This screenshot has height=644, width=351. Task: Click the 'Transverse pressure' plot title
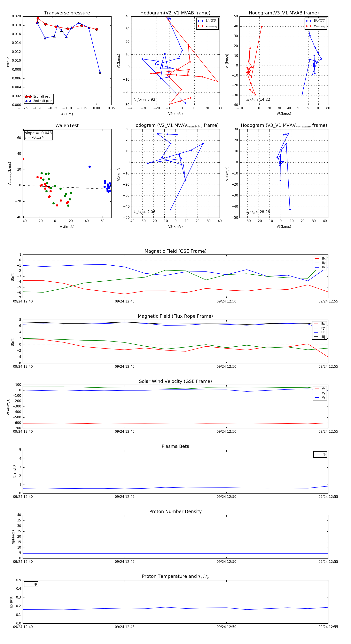67,13
